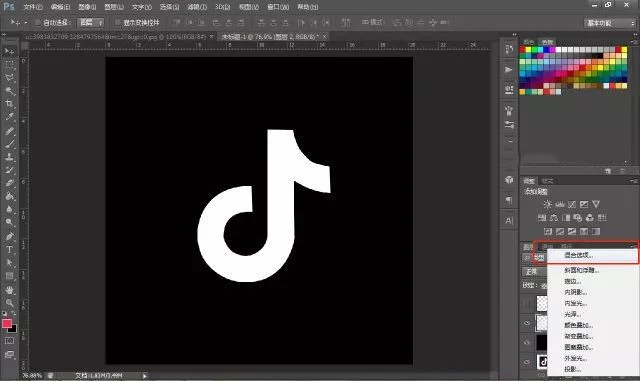Pick the first red swatch in Swatches
The height and width of the screenshot is (381, 640).
(x=522, y=50)
